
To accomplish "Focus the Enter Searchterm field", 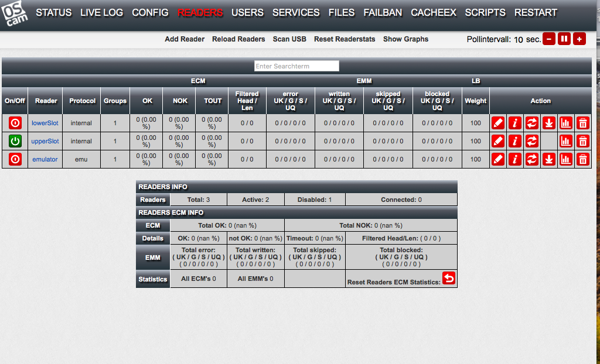I will [296, 66].
